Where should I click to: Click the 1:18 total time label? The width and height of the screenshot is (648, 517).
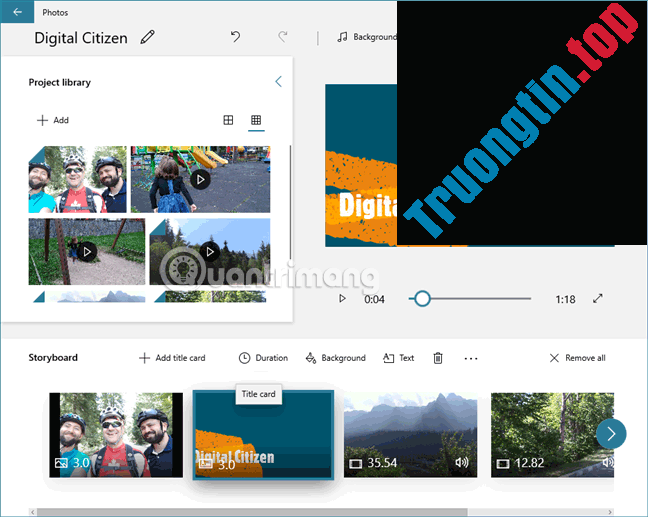pyautogui.click(x=565, y=299)
